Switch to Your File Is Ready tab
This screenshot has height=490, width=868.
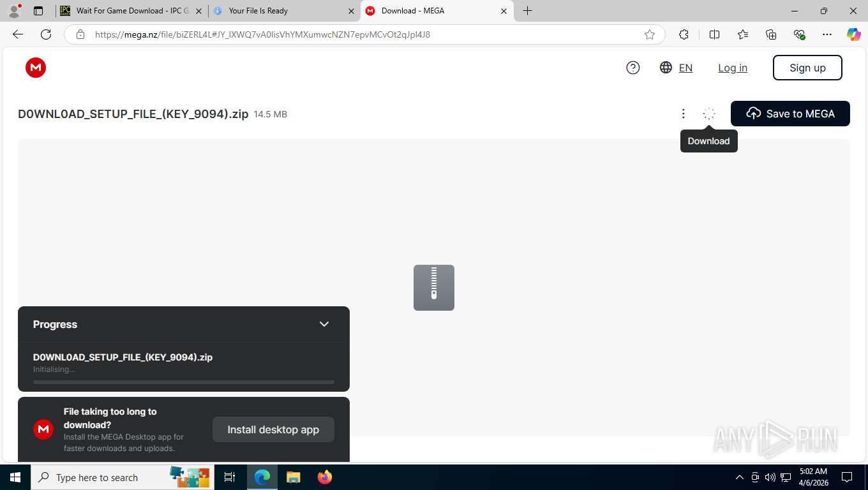[x=283, y=11]
